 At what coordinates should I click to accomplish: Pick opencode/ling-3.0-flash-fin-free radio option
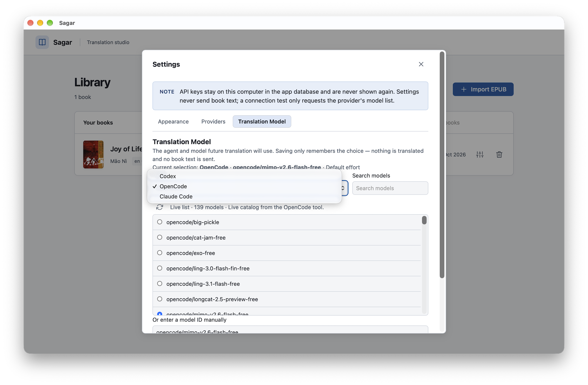pos(160,268)
